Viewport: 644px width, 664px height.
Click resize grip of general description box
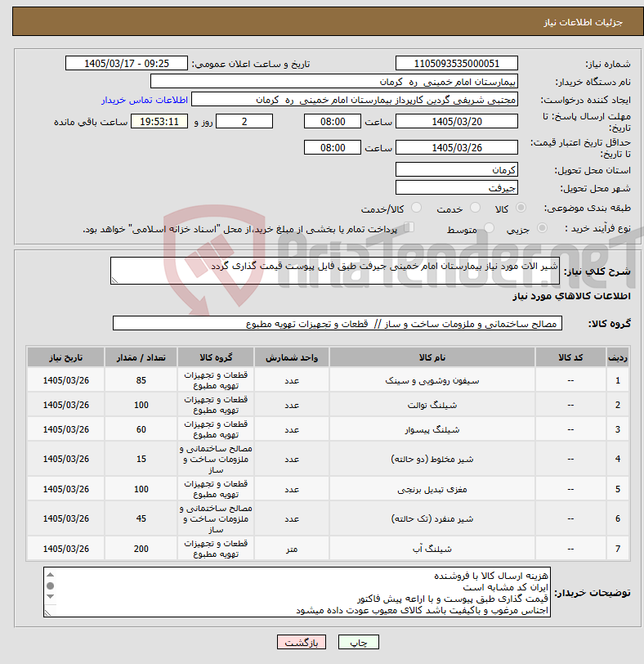[114, 280]
